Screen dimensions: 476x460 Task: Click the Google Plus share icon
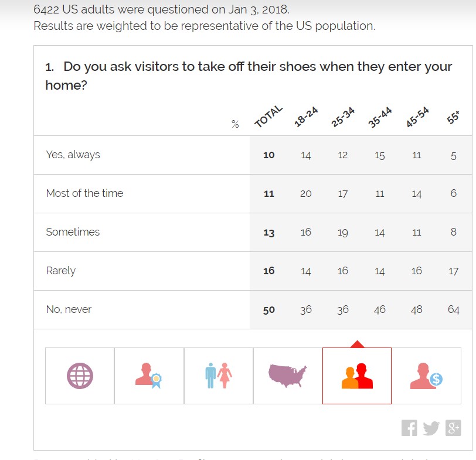pos(453,428)
